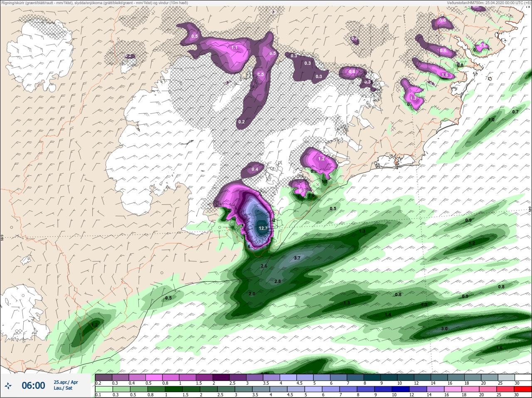
Task: Select the 0.7 rain value at right edge
Action: (x=515, y=112)
